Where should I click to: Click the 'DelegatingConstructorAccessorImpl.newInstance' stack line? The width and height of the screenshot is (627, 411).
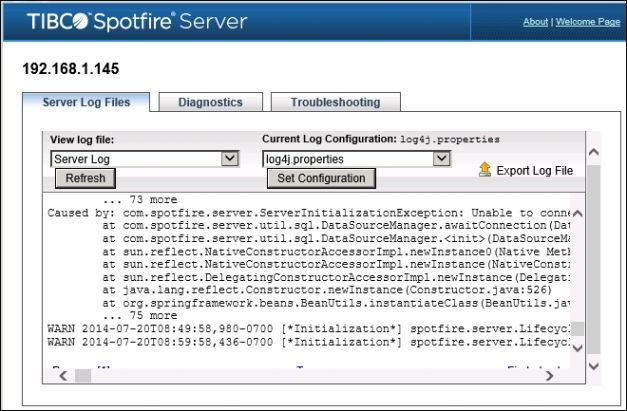click(336, 277)
